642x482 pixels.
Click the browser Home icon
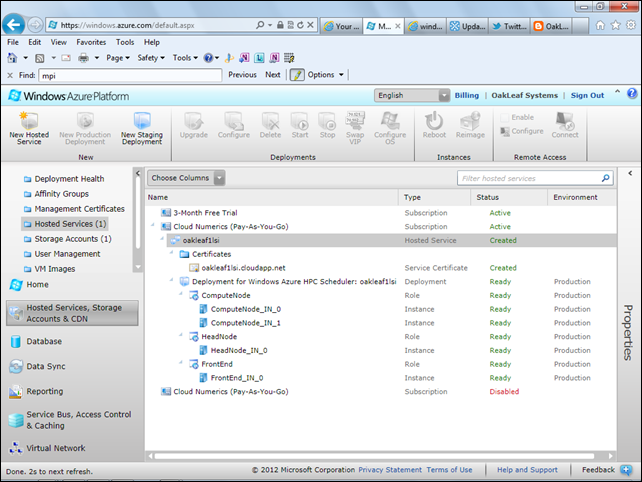(600, 25)
